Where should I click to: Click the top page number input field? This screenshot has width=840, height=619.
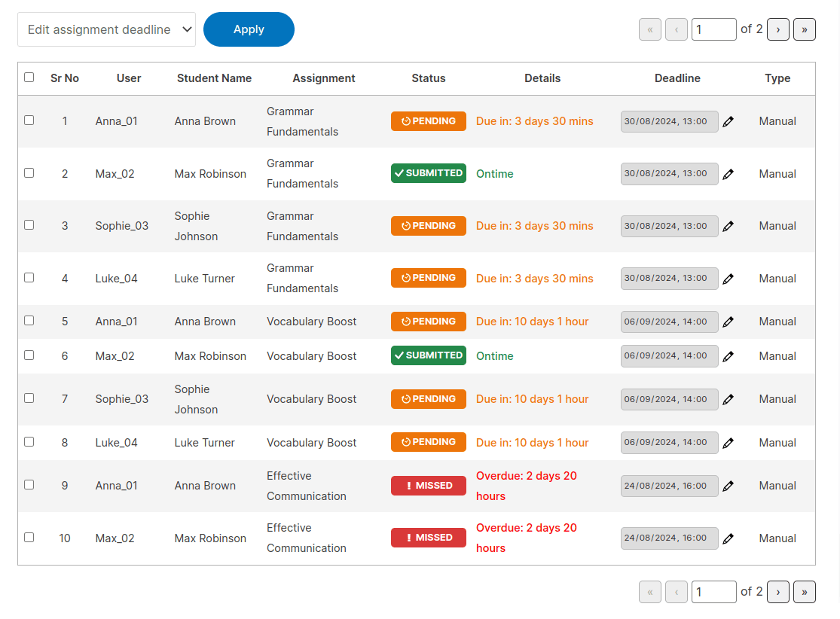[713, 29]
